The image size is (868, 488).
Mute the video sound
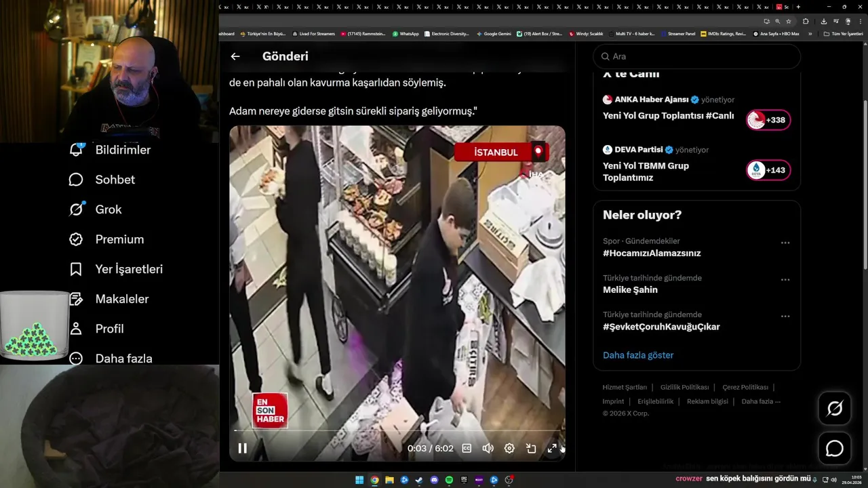click(x=488, y=448)
